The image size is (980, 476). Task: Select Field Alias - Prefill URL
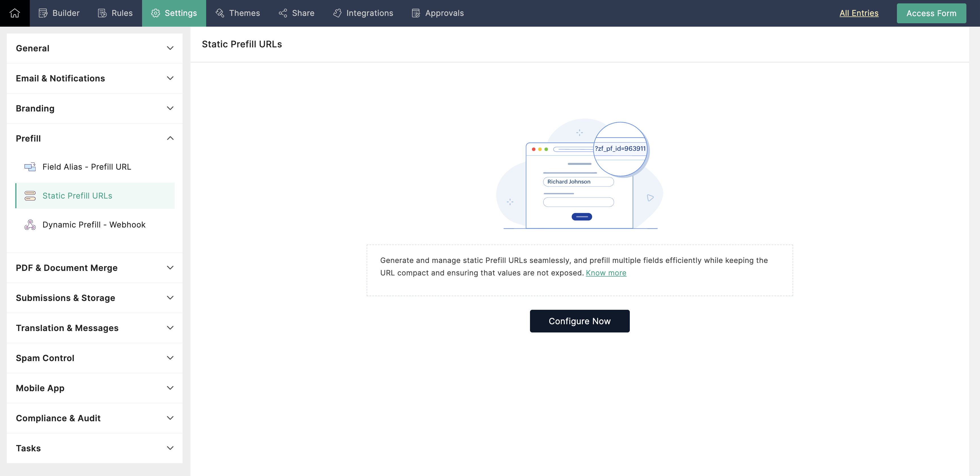click(87, 167)
